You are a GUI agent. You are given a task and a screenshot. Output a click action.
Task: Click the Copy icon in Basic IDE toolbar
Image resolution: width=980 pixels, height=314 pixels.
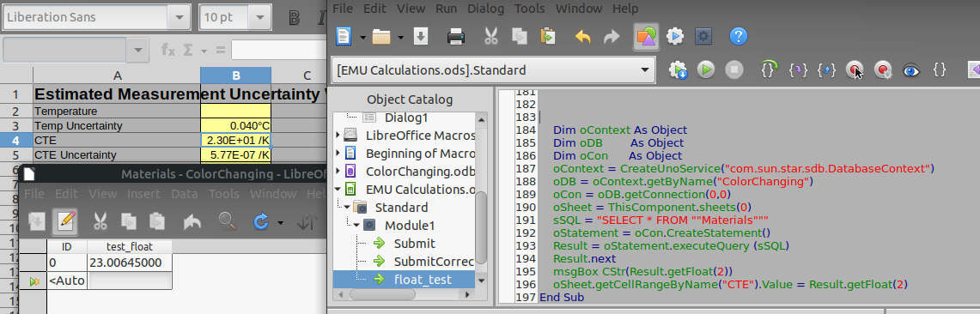click(520, 37)
